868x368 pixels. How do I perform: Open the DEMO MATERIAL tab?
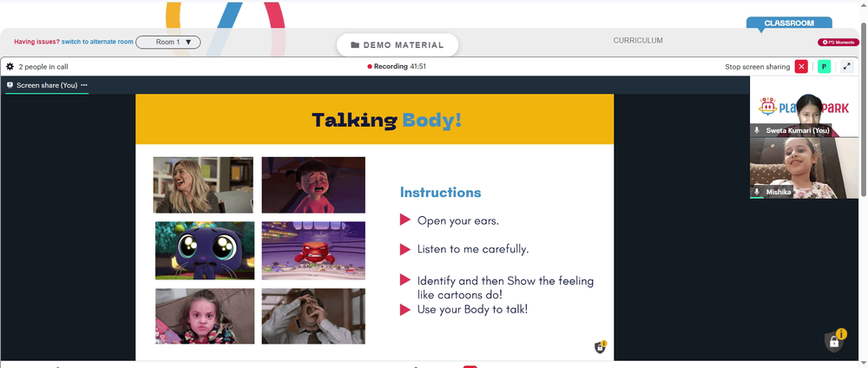398,45
